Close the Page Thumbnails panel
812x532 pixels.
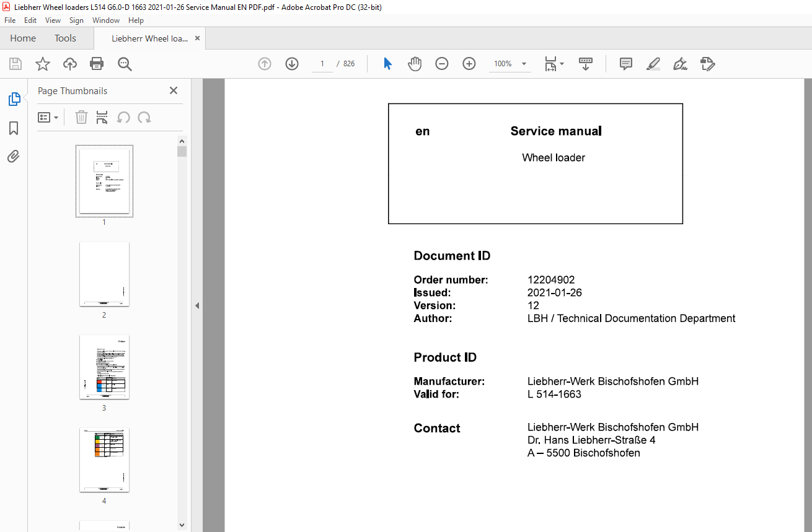[174, 90]
